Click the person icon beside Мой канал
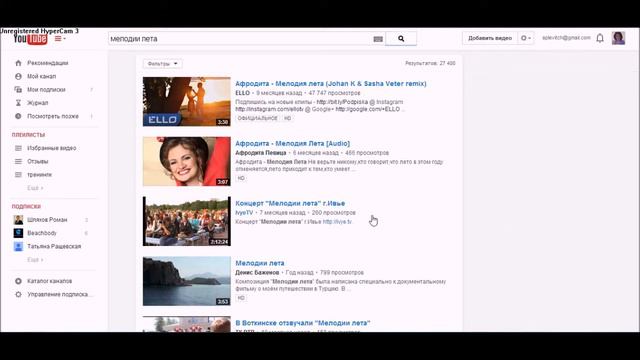 click(18, 76)
